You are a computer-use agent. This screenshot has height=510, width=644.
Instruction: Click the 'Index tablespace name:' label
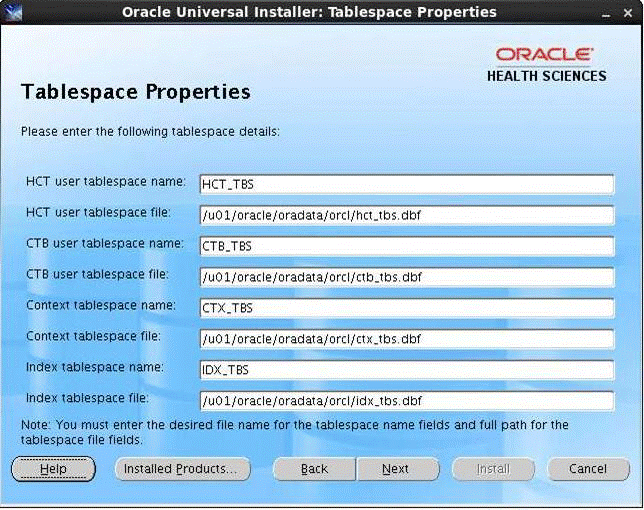click(x=94, y=367)
